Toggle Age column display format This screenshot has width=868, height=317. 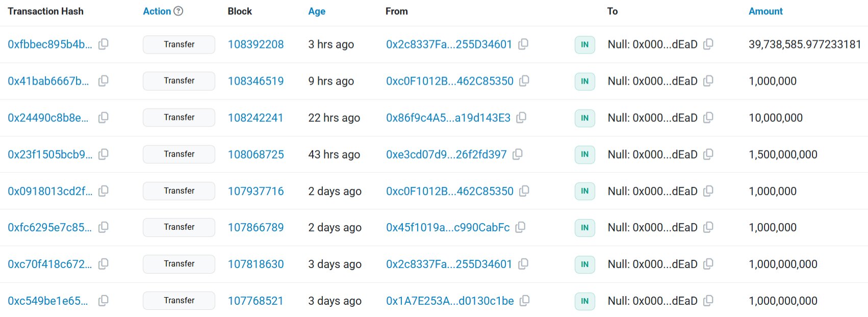pos(317,11)
